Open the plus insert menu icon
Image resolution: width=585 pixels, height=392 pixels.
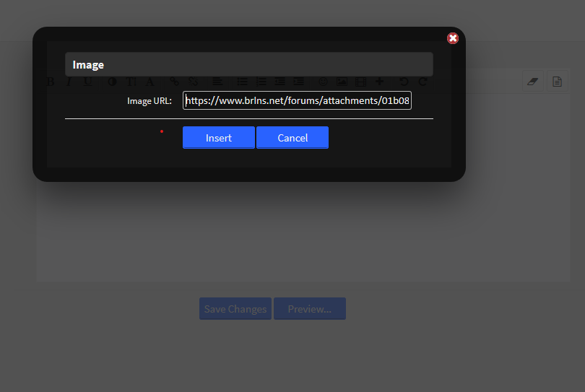coord(379,82)
